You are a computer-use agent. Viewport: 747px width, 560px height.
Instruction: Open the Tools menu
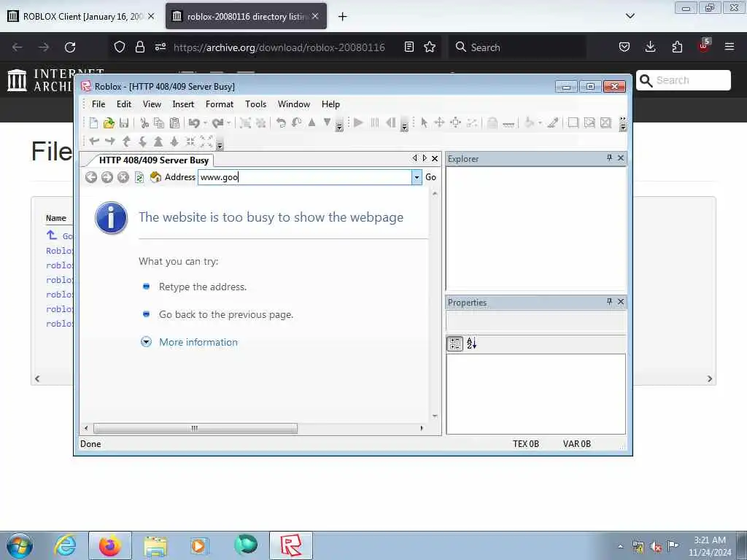tap(256, 104)
